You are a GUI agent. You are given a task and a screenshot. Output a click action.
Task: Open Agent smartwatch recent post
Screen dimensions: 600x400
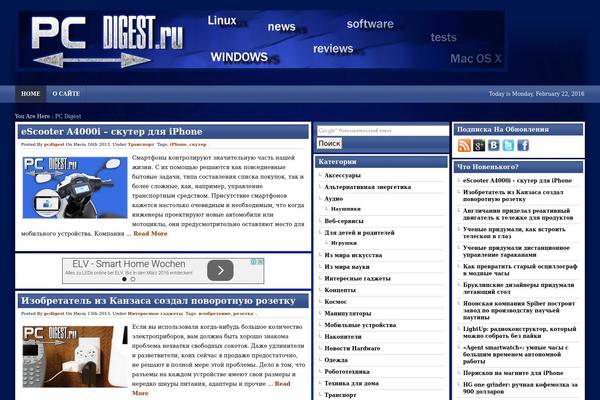pos(515,354)
